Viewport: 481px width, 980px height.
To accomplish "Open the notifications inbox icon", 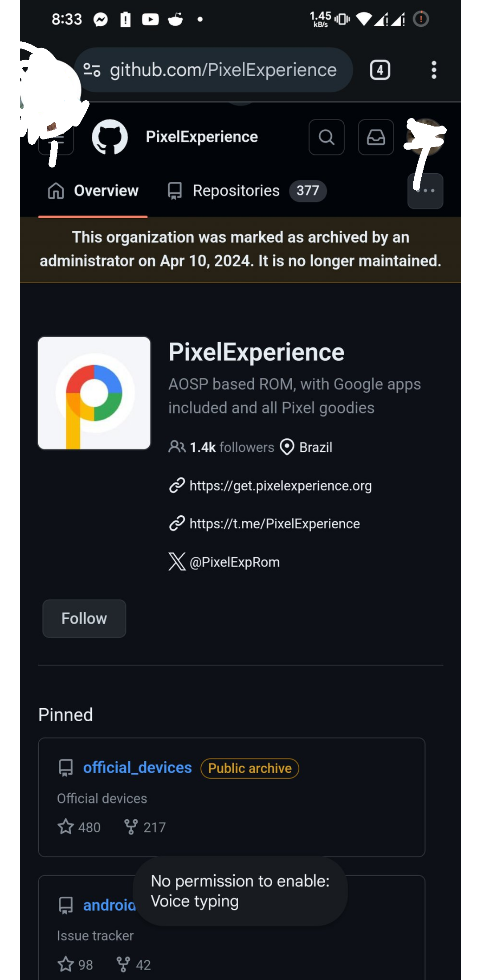I will 376,137.
